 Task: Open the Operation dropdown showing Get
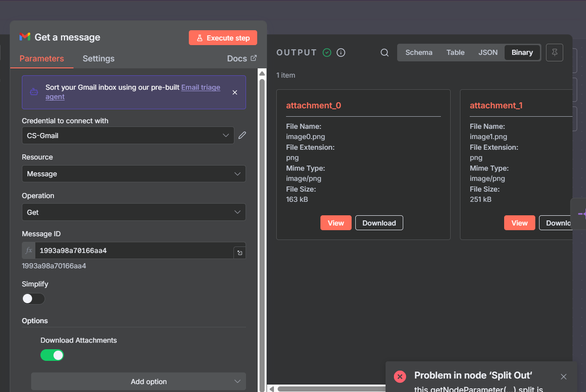[x=133, y=212]
